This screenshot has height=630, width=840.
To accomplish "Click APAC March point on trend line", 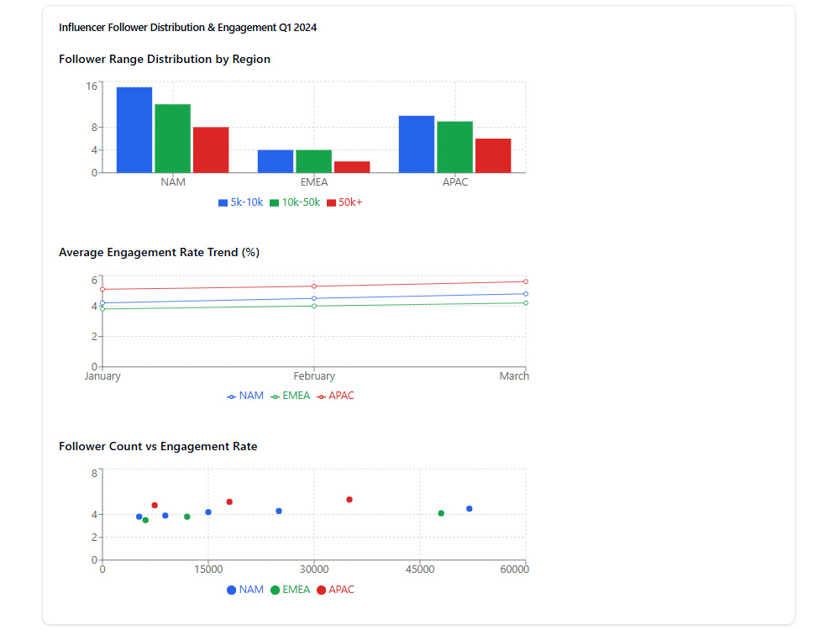I will click(x=526, y=281).
